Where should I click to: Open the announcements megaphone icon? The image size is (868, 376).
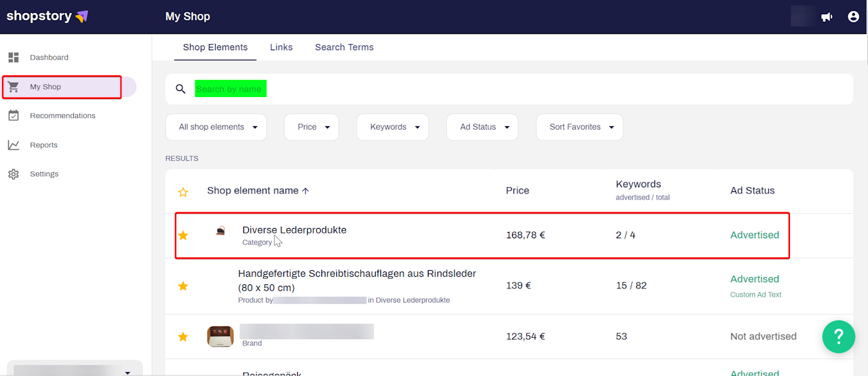tap(827, 17)
